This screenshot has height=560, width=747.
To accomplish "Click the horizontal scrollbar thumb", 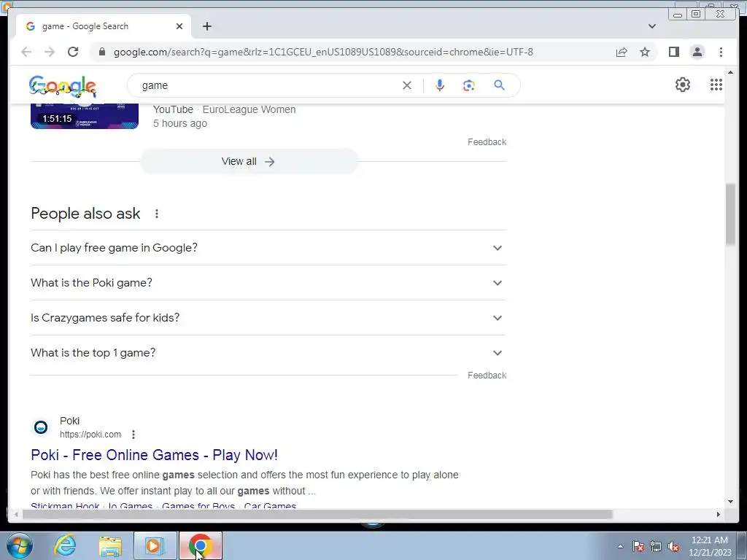I will [317, 514].
